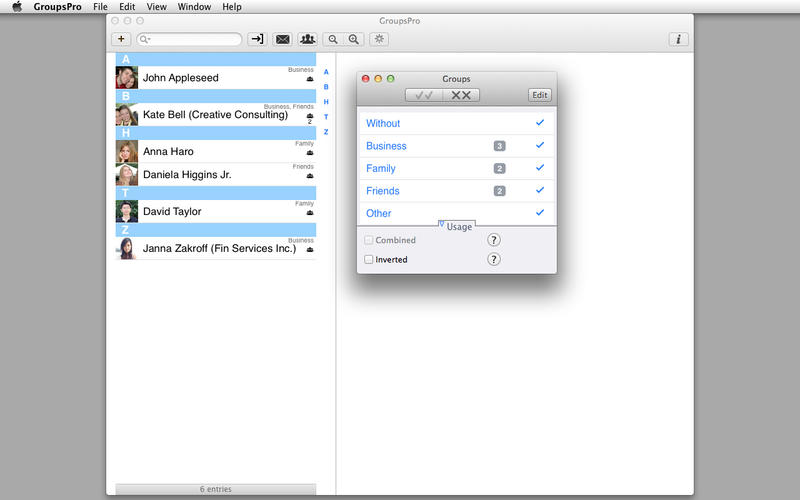Click the help button beside Inverted
The height and width of the screenshot is (500, 800).
point(493,260)
